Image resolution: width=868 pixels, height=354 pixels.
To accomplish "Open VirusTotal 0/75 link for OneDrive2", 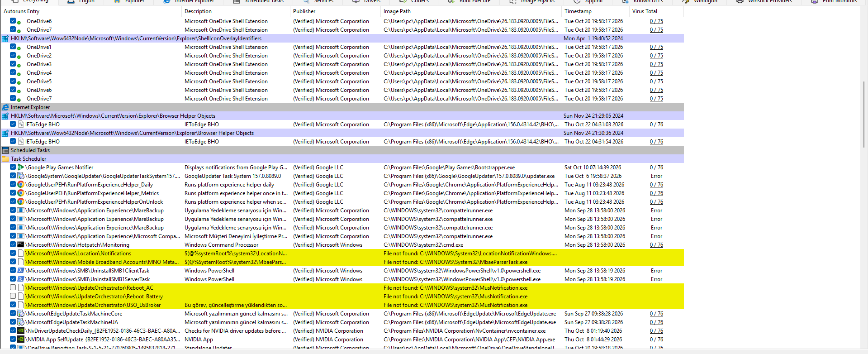I will 656,56.
